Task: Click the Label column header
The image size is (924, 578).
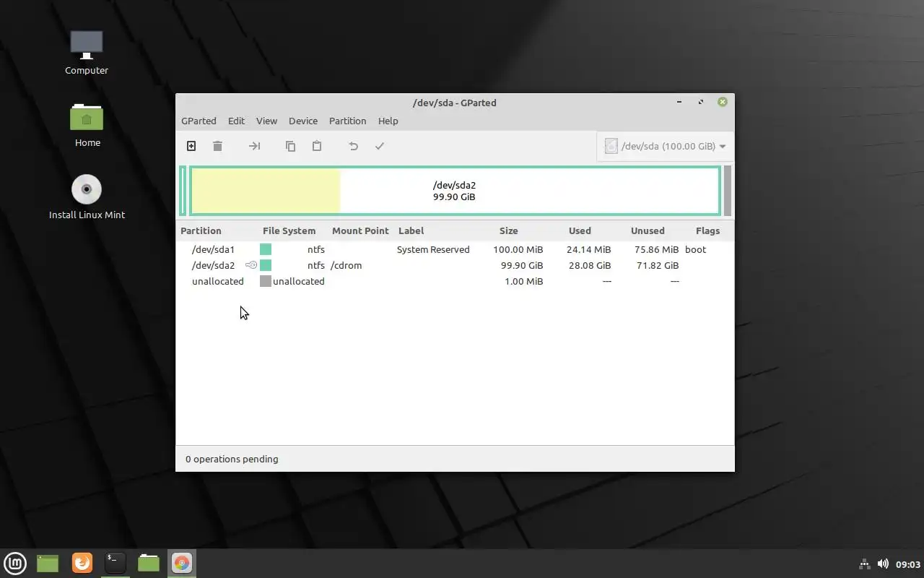Action: pos(411,230)
